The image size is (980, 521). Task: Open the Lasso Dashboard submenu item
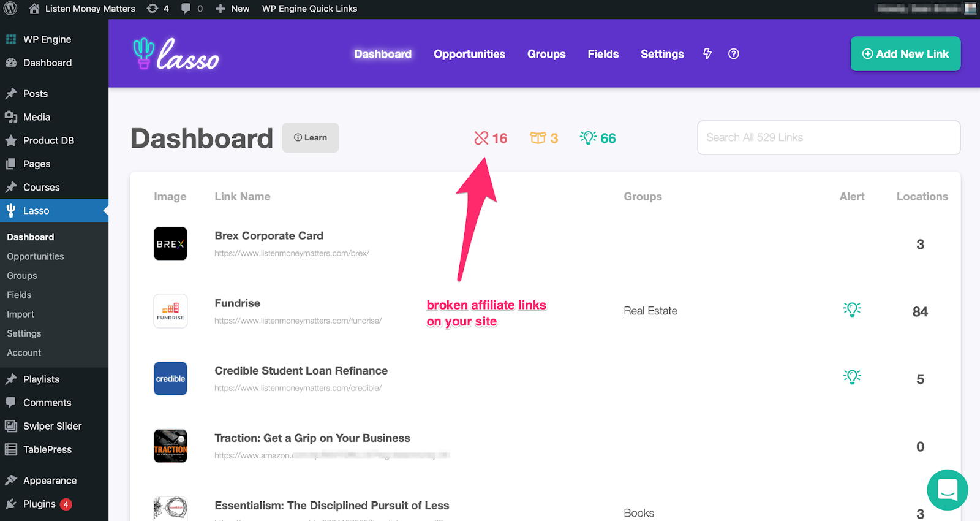pos(31,237)
